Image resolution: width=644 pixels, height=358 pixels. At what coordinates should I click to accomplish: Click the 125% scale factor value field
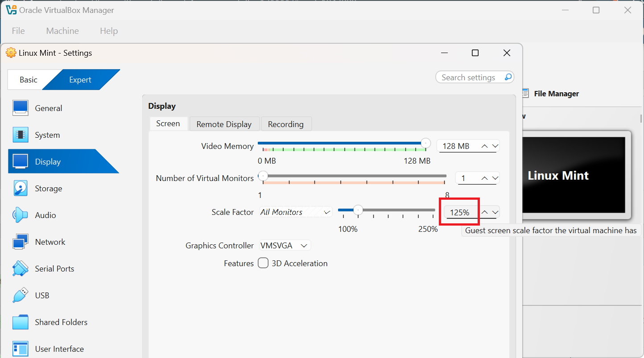tap(460, 212)
